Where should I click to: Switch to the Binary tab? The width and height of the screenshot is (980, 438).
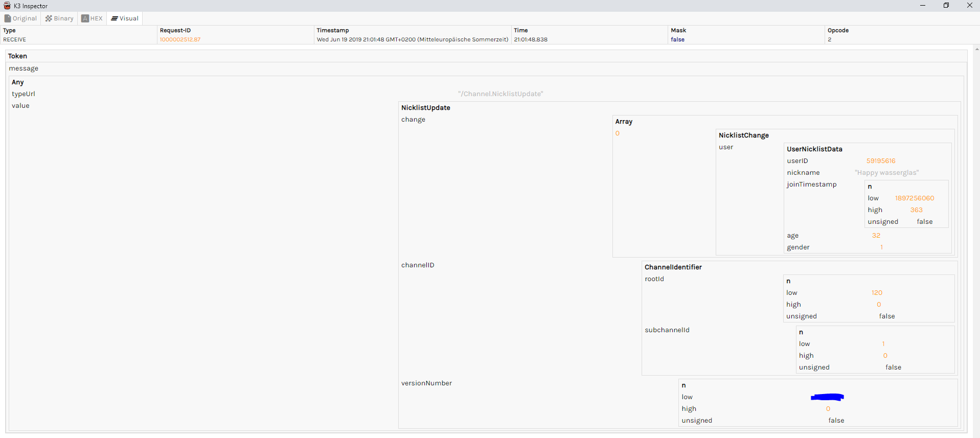(x=59, y=18)
